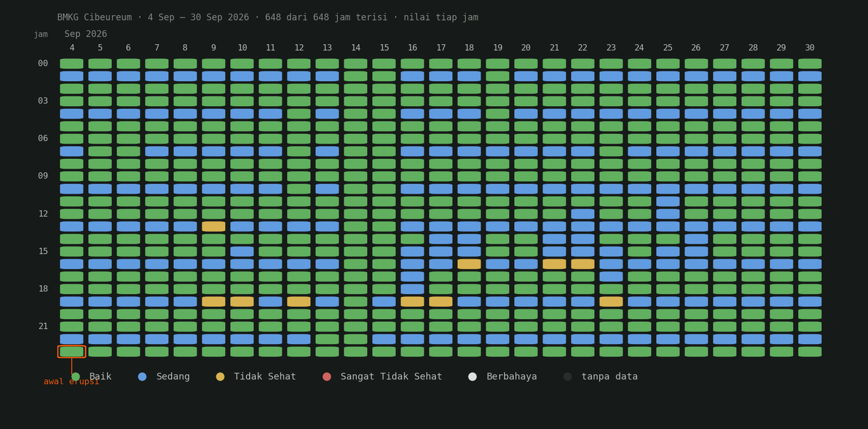This screenshot has height=429, width=868.
Task: Select yellow cell for day 23 hour 19
Action: tap(611, 301)
